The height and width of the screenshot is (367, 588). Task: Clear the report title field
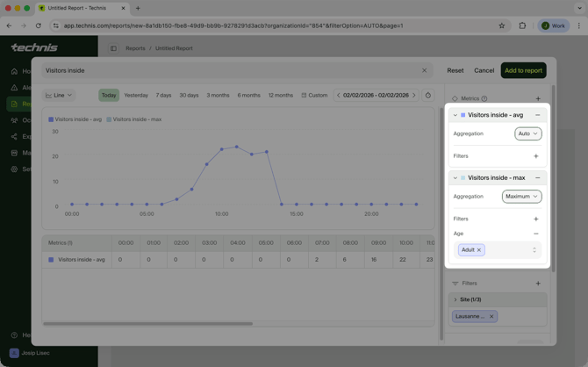click(x=425, y=70)
